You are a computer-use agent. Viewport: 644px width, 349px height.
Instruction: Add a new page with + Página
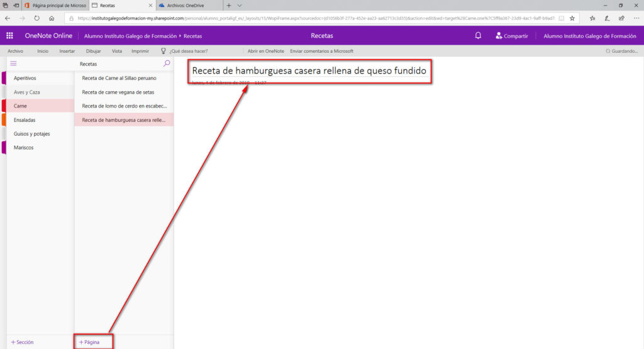coord(89,342)
